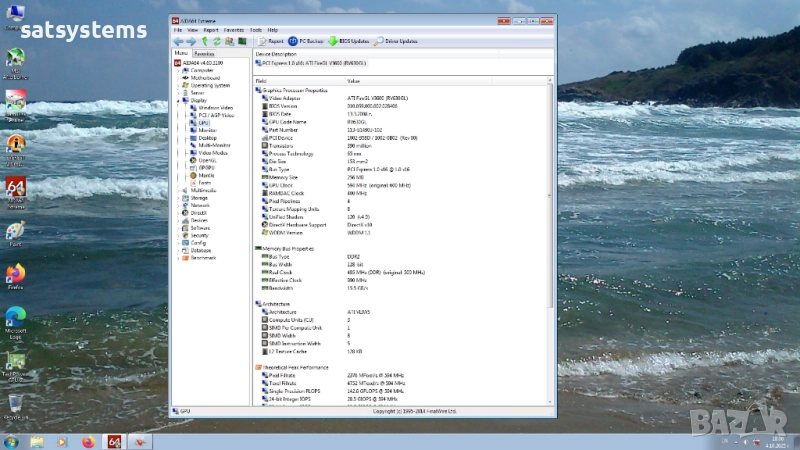
Task: Click the Value column header
Action: 354,80
